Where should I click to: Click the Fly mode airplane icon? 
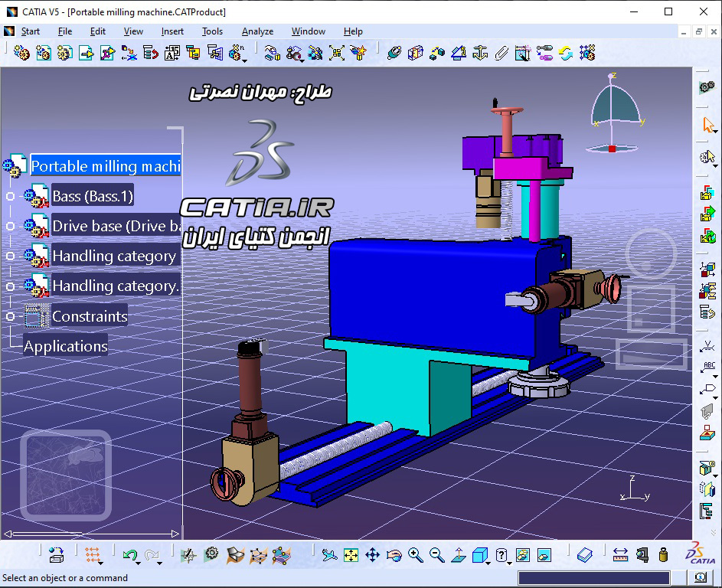[x=329, y=555]
